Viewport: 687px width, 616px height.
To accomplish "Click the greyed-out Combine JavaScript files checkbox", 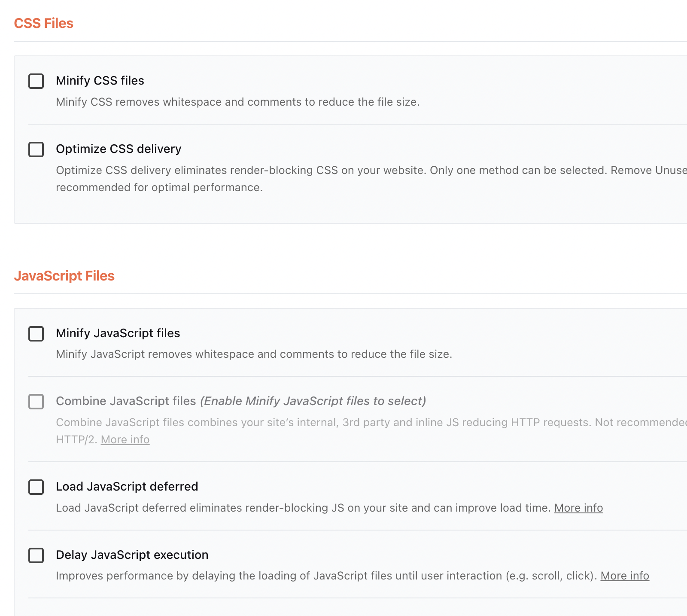I will click(x=36, y=402).
